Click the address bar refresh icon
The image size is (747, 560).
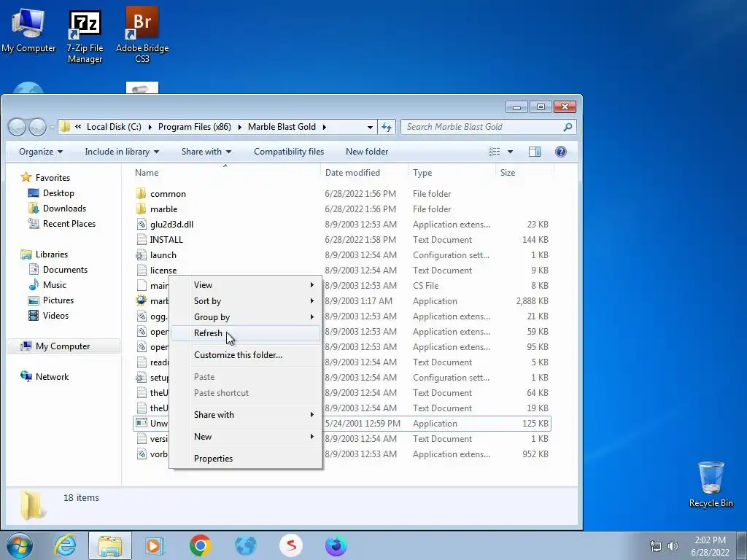pyautogui.click(x=387, y=127)
